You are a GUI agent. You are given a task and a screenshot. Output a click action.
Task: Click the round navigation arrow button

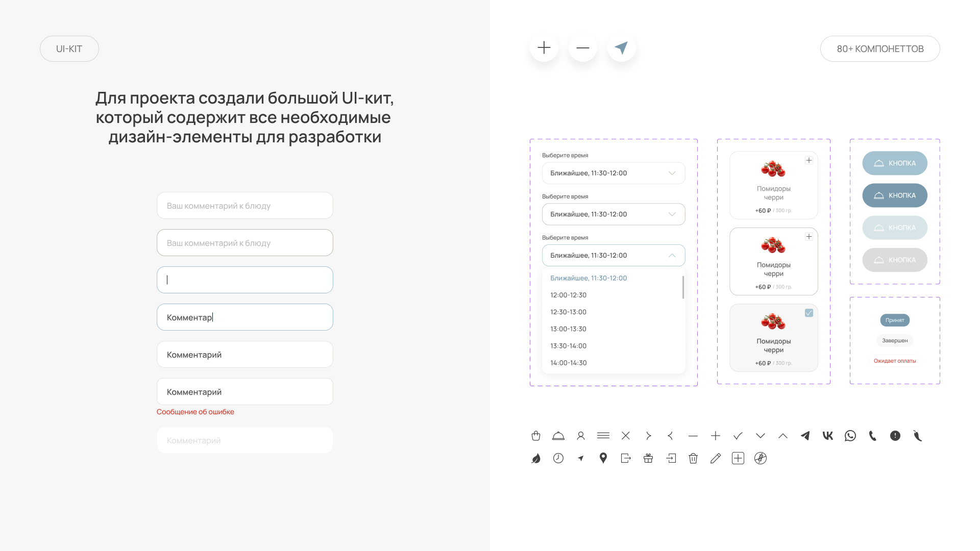(621, 48)
